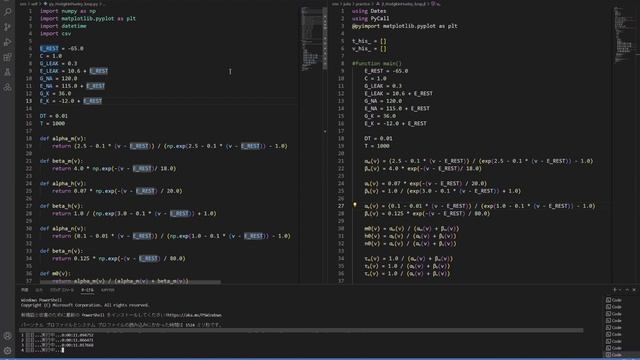Open the Manage gear icon
The image size is (640, 360).
7,351
